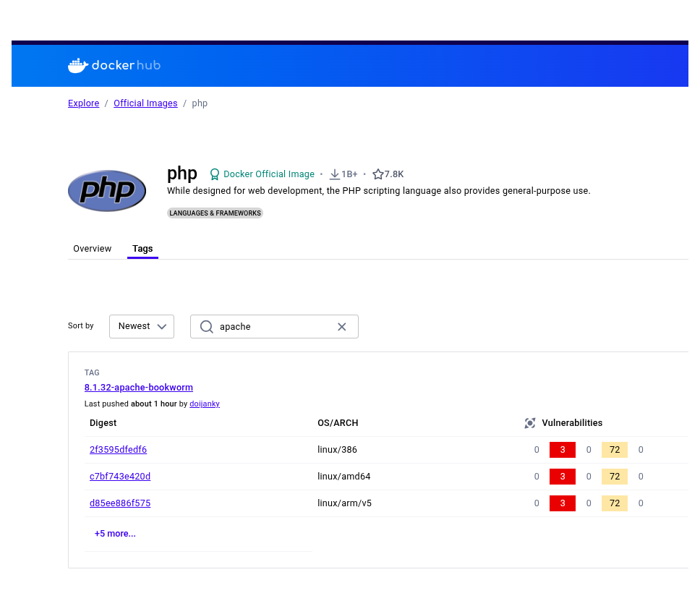Click the php image title heading
This screenshot has height=614, width=700.
pyautogui.click(x=182, y=174)
